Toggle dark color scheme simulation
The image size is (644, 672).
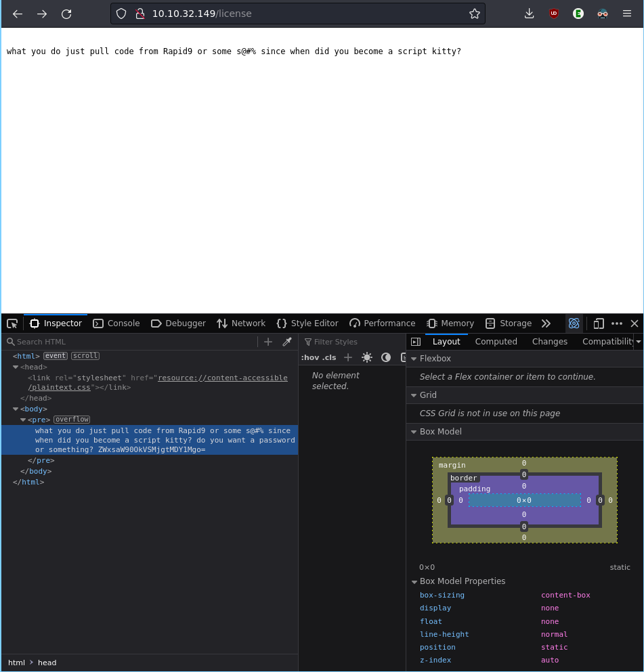[386, 357]
